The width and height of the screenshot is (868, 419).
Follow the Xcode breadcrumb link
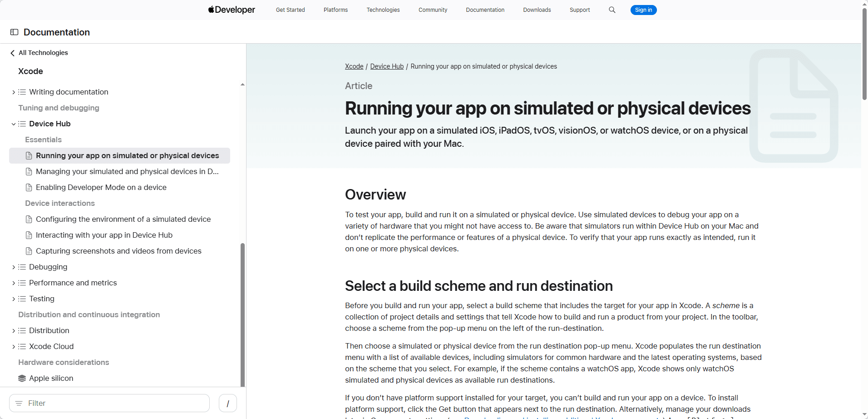[x=354, y=66]
